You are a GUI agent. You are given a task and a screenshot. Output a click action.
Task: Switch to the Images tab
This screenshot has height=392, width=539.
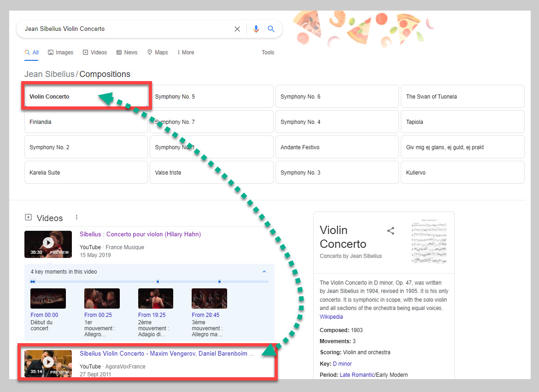61,53
